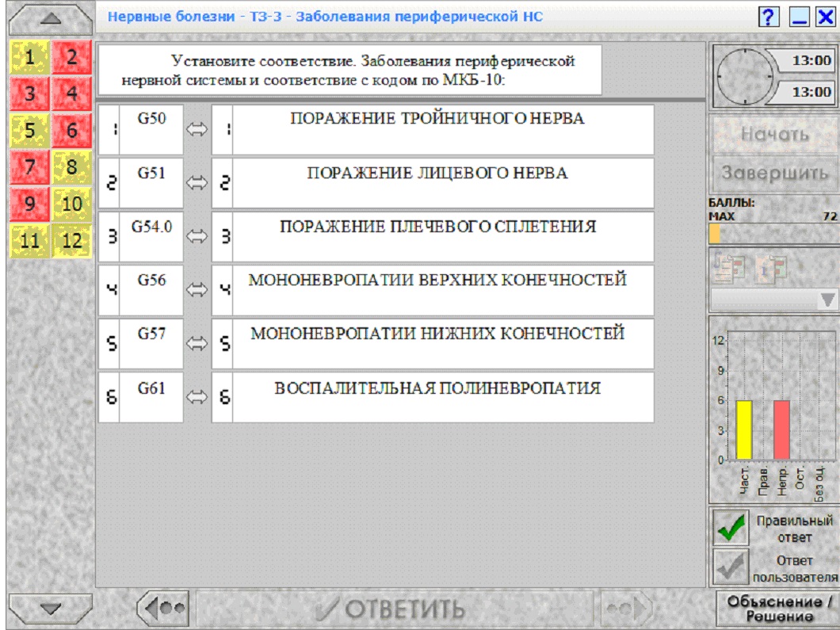The height and width of the screenshot is (630, 840).
Task: Show the user's answer (Ответ пользователя)
Action: tap(731, 567)
